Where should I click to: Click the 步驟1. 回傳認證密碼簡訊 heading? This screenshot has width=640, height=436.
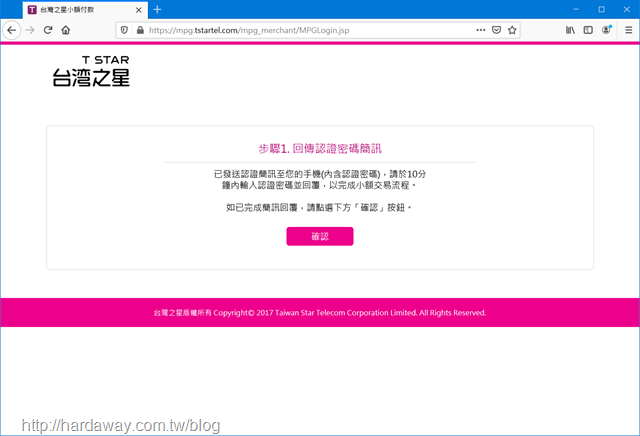[320, 149]
